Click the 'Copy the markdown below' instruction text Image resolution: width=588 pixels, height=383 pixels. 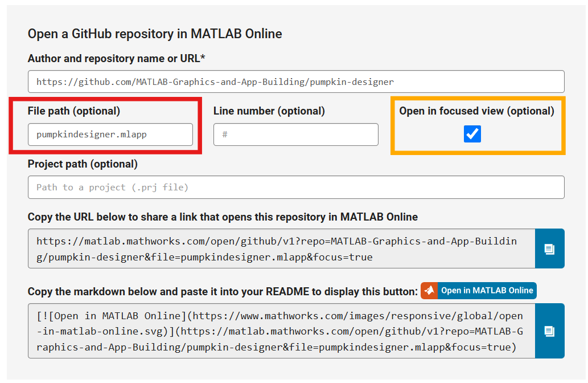[223, 291]
